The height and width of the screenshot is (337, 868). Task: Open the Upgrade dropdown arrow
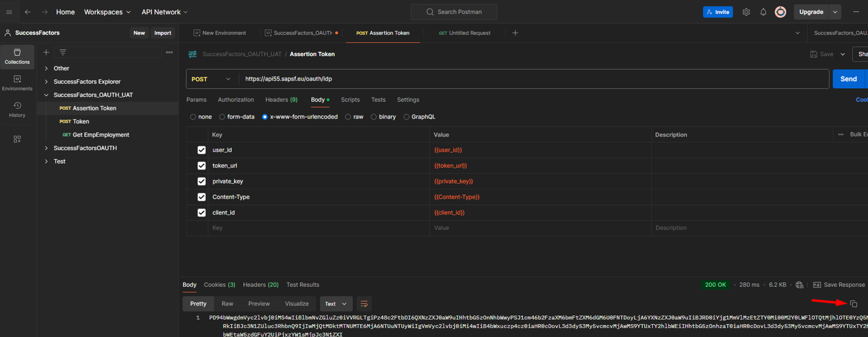[x=835, y=12]
